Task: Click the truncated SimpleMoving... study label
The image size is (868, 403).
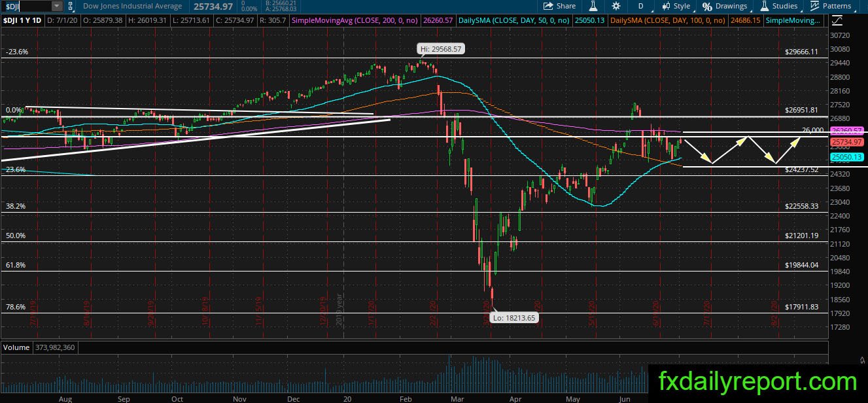Action: click(x=793, y=21)
